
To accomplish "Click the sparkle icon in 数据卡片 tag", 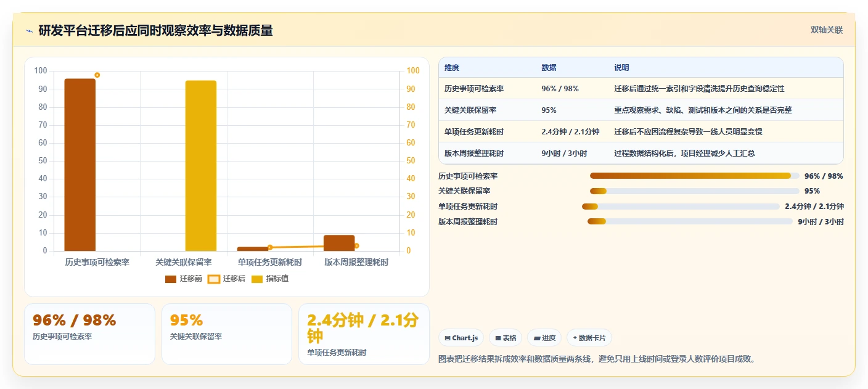I will coord(575,338).
